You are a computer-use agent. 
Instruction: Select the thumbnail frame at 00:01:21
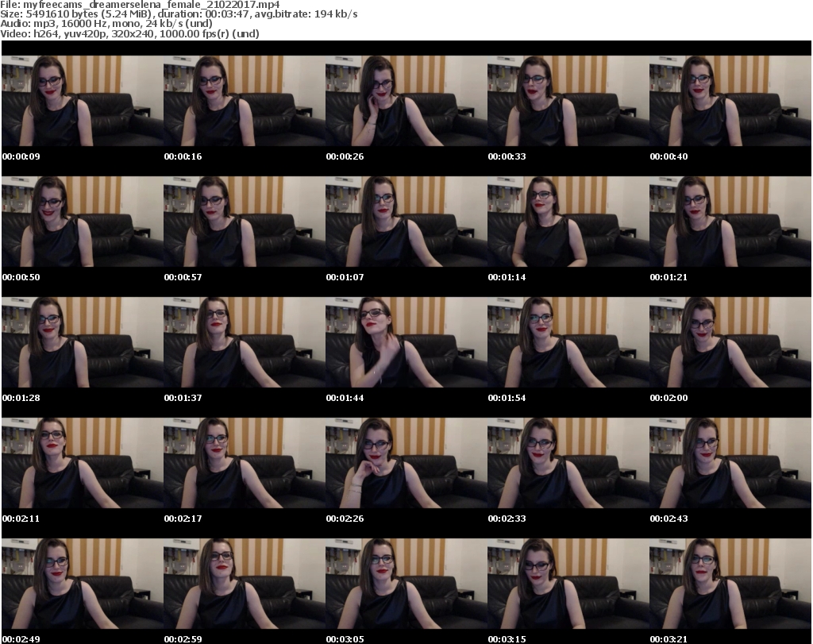point(730,222)
